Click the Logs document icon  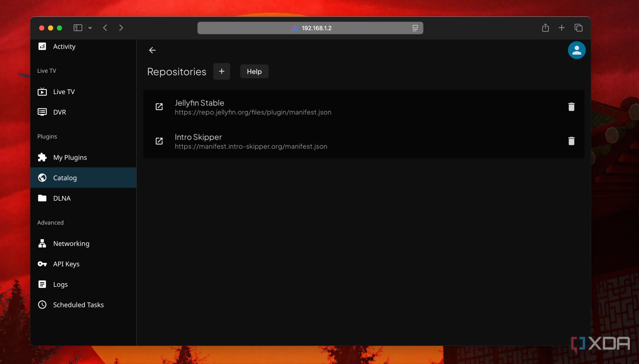coord(42,284)
